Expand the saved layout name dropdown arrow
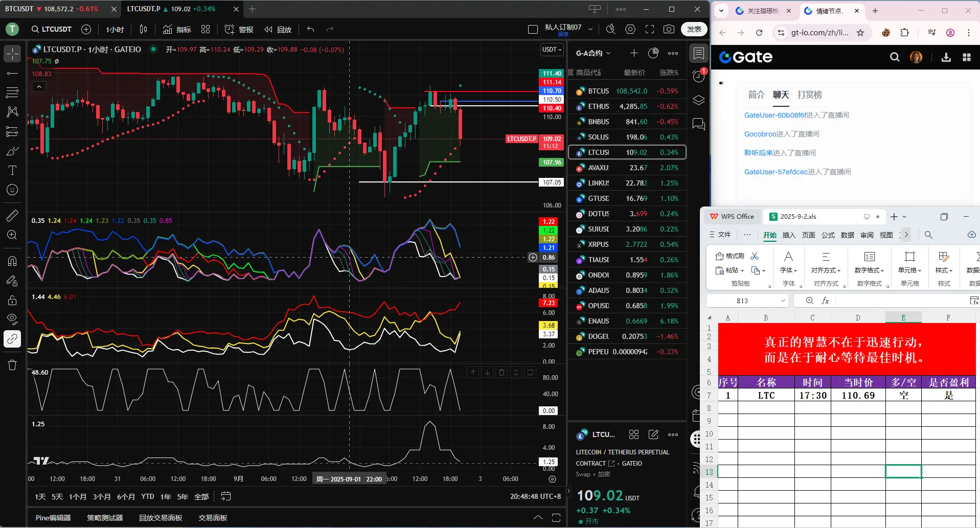 click(590, 30)
